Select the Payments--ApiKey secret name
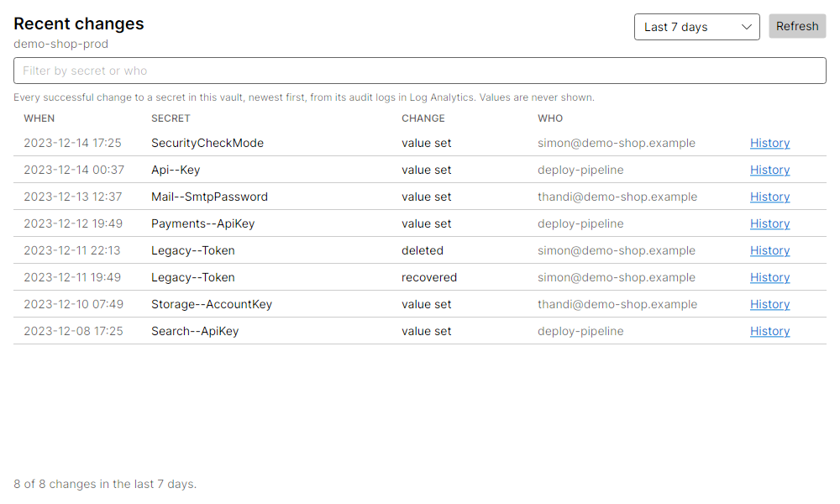This screenshot has height=504, width=840. [203, 223]
